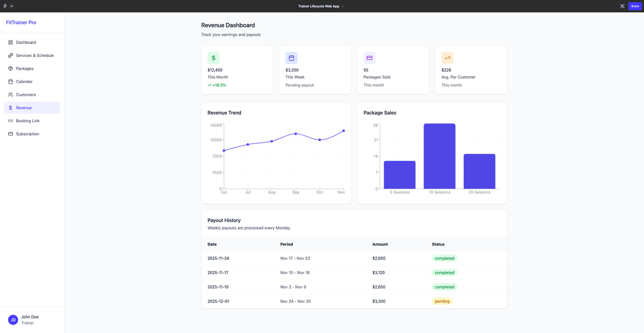Select the Customers people icon

point(11,94)
